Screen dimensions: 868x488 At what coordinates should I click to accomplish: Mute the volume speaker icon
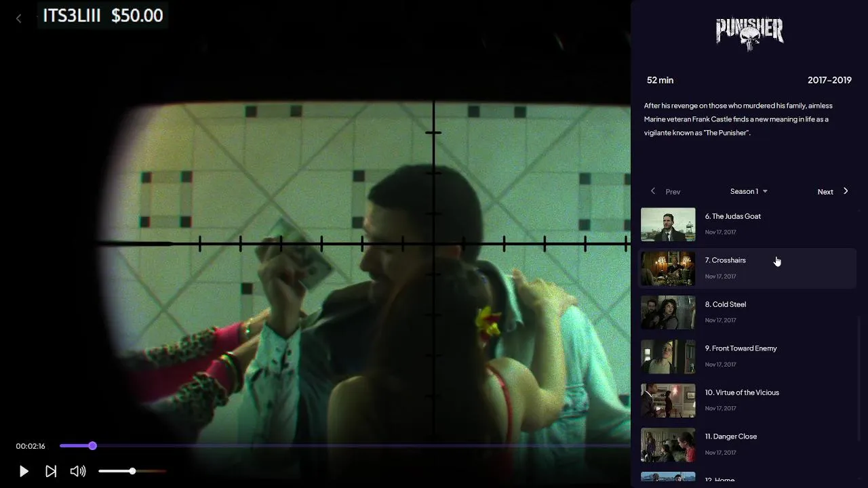pos(78,471)
